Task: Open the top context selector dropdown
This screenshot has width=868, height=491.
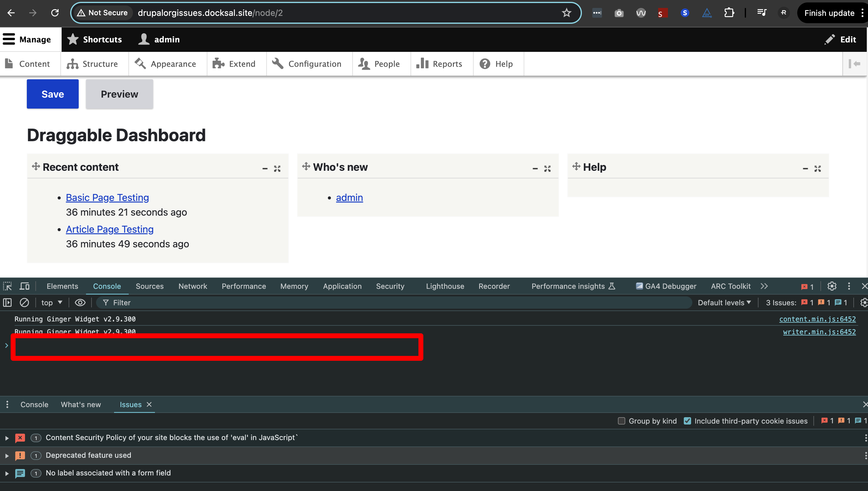Action: [52, 303]
